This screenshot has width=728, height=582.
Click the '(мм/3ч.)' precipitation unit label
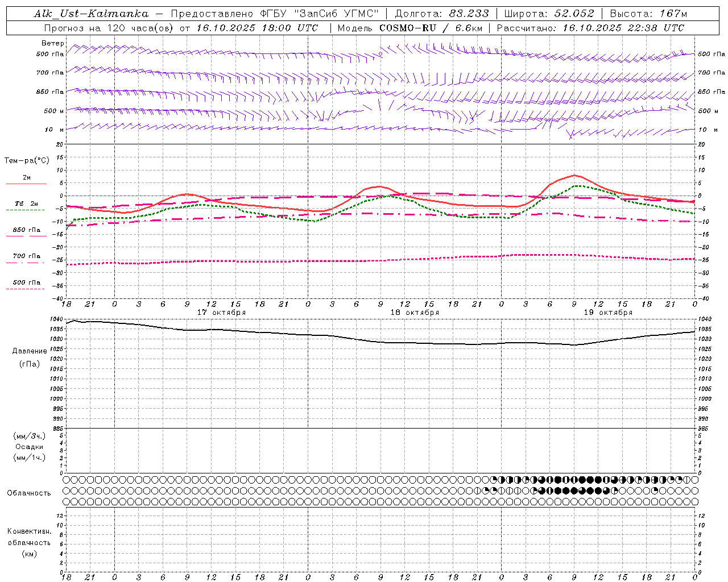coord(30,436)
